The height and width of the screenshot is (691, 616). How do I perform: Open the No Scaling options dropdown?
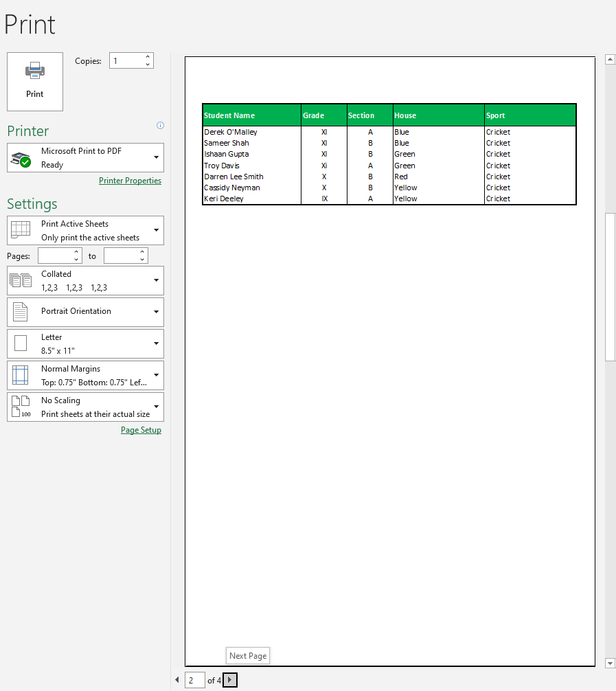click(156, 407)
